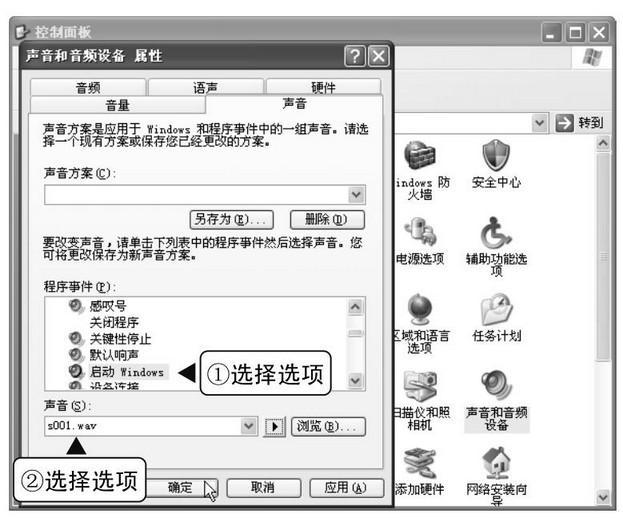Click the Control Panel scroll up arrow
The width and height of the screenshot is (623, 518).
603,143
